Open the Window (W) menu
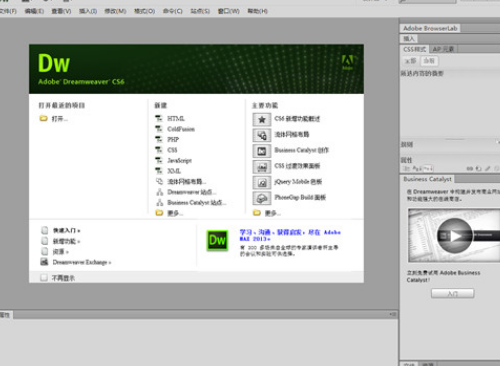500x366 pixels. tap(229, 11)
